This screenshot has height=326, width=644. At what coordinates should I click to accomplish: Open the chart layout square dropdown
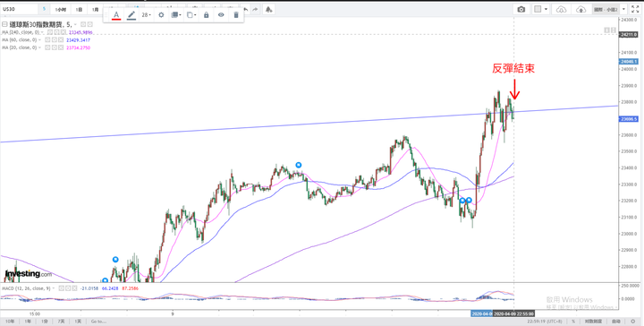pos(540,9)
